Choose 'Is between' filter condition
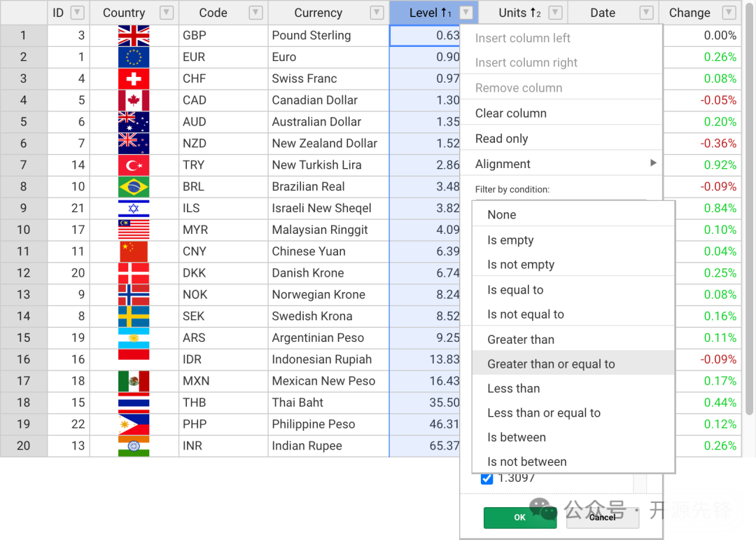 (517, 437)
